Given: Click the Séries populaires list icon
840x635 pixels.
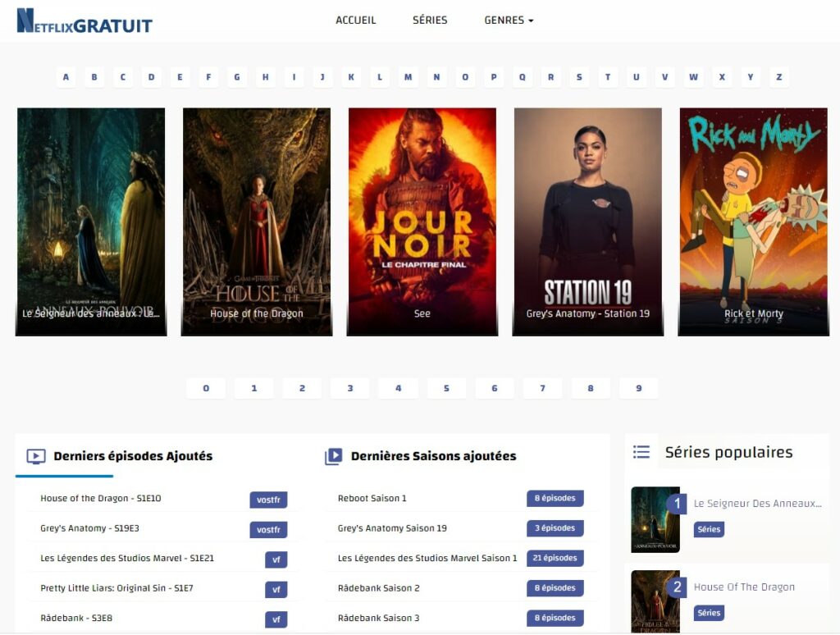Looking at the screenshot, I should pyautogui.click(x=641, y=452).
